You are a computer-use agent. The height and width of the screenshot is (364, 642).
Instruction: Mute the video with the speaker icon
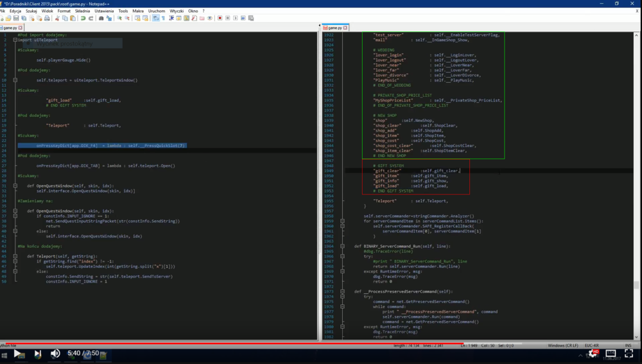pos(55,353)
